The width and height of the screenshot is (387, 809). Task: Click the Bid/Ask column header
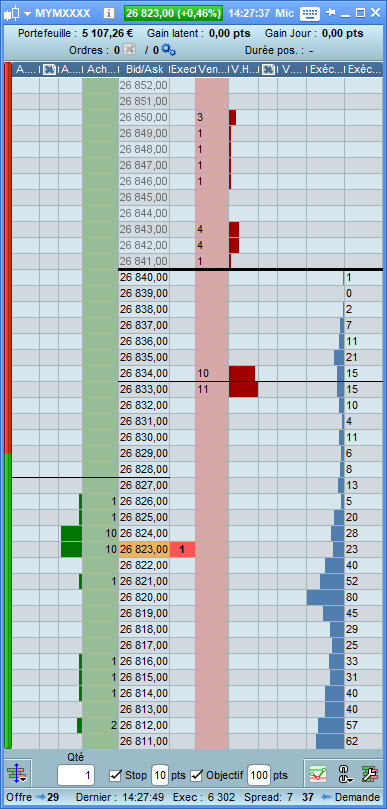tap(143, 69)
